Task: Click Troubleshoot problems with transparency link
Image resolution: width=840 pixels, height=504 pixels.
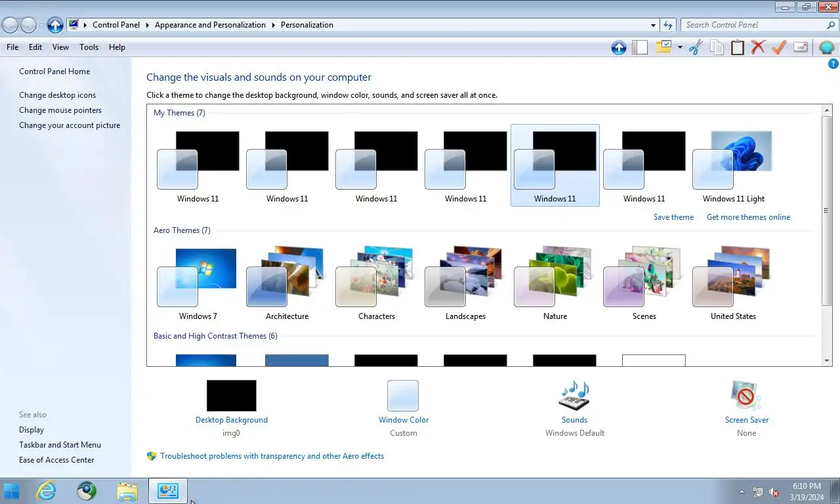Action: click(272, 456)
